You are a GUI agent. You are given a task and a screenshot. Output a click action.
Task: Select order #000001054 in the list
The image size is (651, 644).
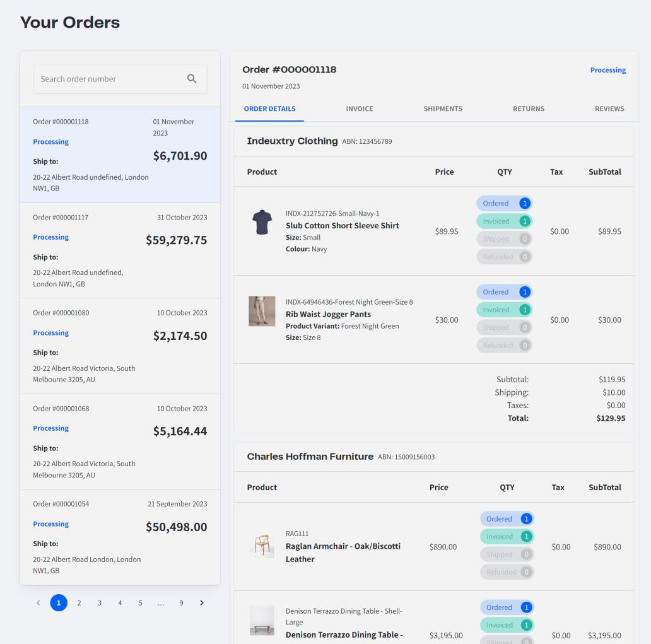click(x=120, y=537)
